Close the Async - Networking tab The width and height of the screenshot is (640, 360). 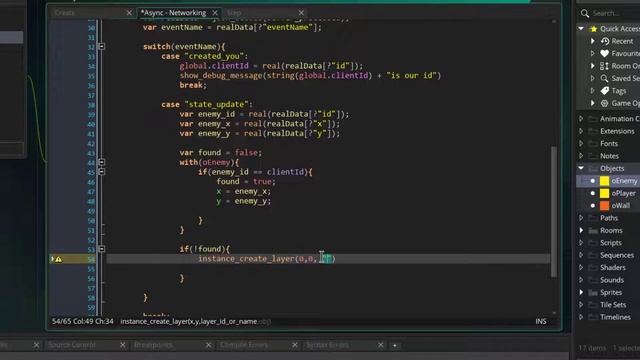click(215, 13)
